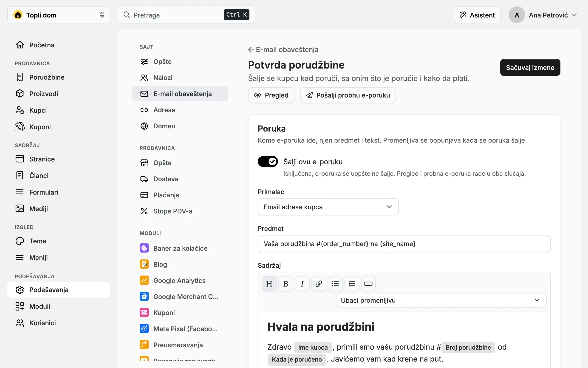Open the Blog module settings
The width and height of the screenshot is (588, 368).
180,264
